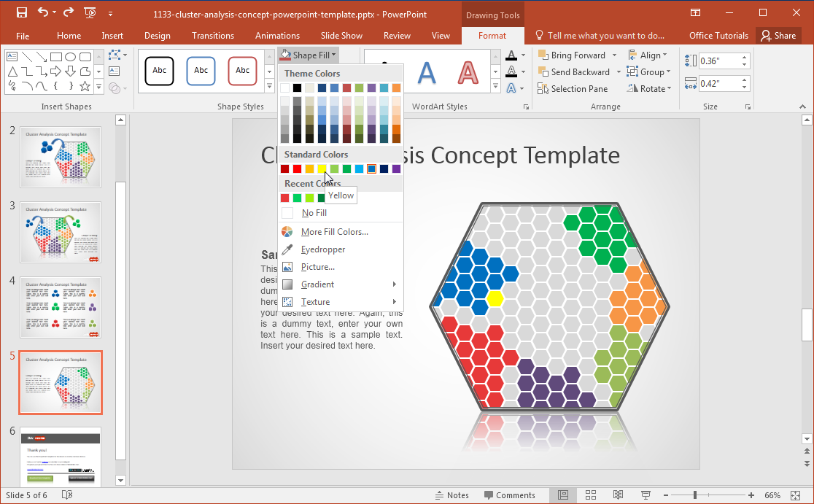Image resolution: width=814 pixels, height=504 pixels.
Task: Select the Star shape tool
Action: click(85, 87)
